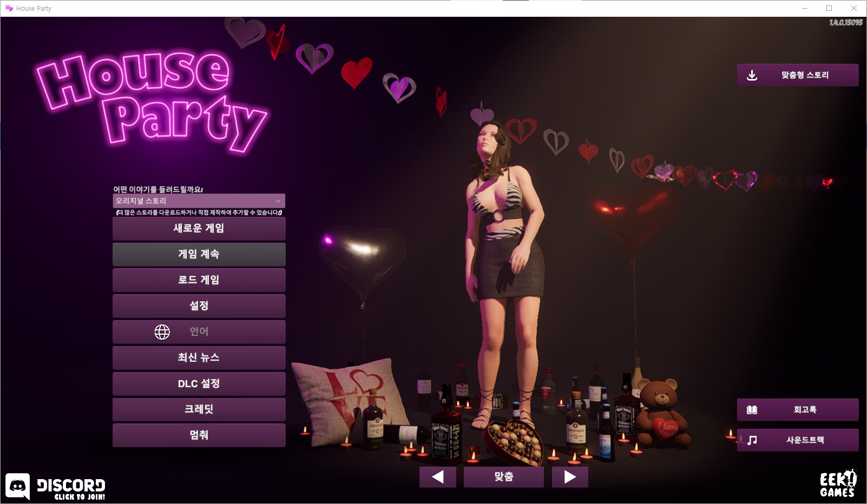Click the hint text about downloading more stories
The width and height of the screenshot is (867, 504).
(x=199, y=213)
